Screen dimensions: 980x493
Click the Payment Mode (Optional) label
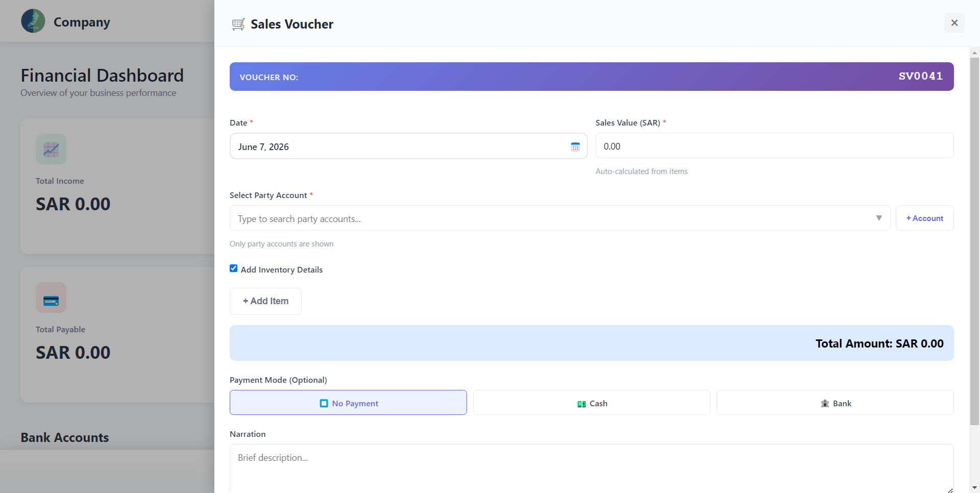tap(278, 380)
